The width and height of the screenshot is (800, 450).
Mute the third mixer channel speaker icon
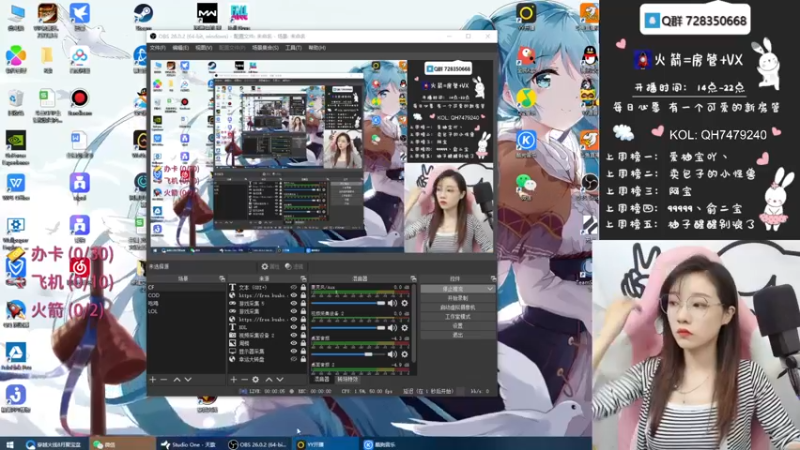pos(392,354)
